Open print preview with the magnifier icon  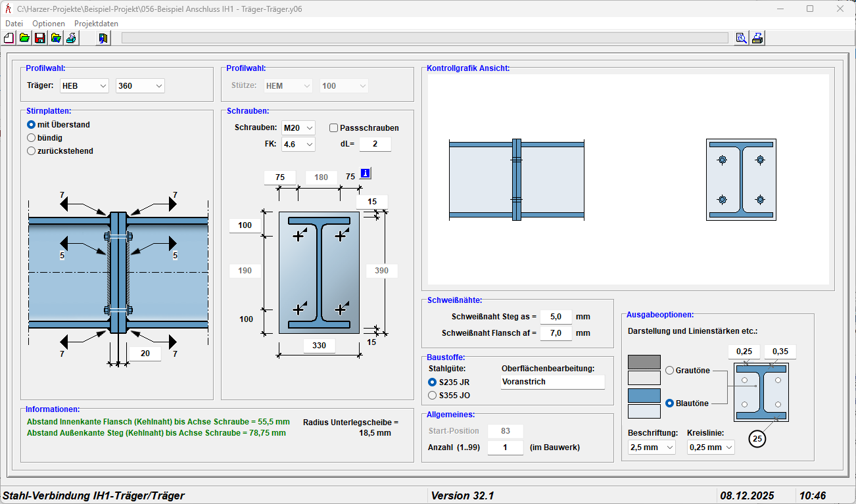pos(742,38)
